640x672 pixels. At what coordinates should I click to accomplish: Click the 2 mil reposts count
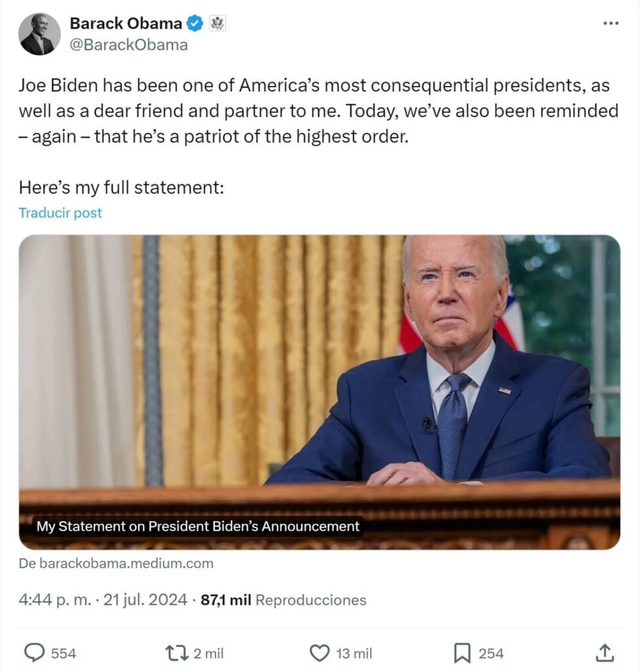point(209,654)
